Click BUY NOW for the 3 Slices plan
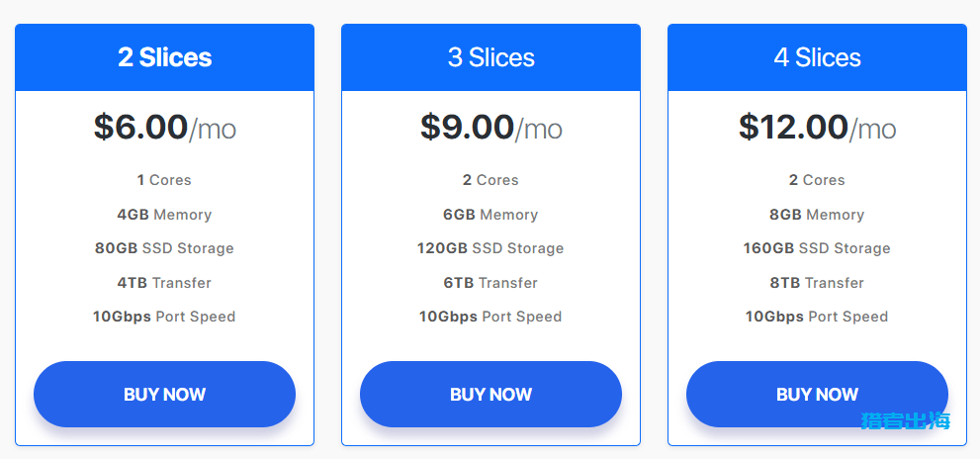The width and height of the screenshot is (980, 459). [490, 394]
